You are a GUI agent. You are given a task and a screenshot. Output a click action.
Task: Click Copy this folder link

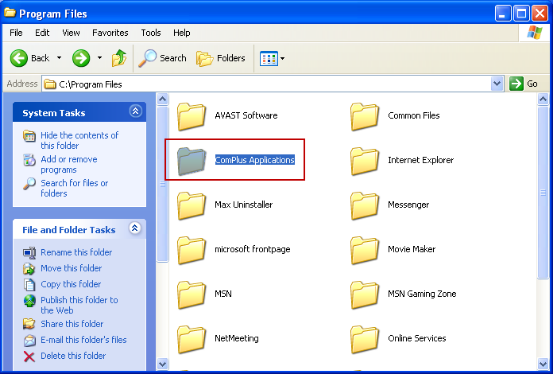[71, 284]
